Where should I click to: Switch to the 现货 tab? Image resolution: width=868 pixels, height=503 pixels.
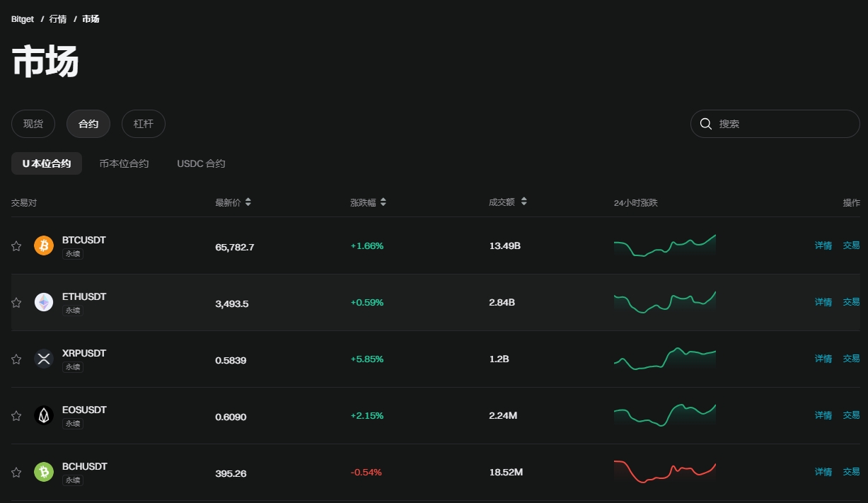(x=33, y=124)
